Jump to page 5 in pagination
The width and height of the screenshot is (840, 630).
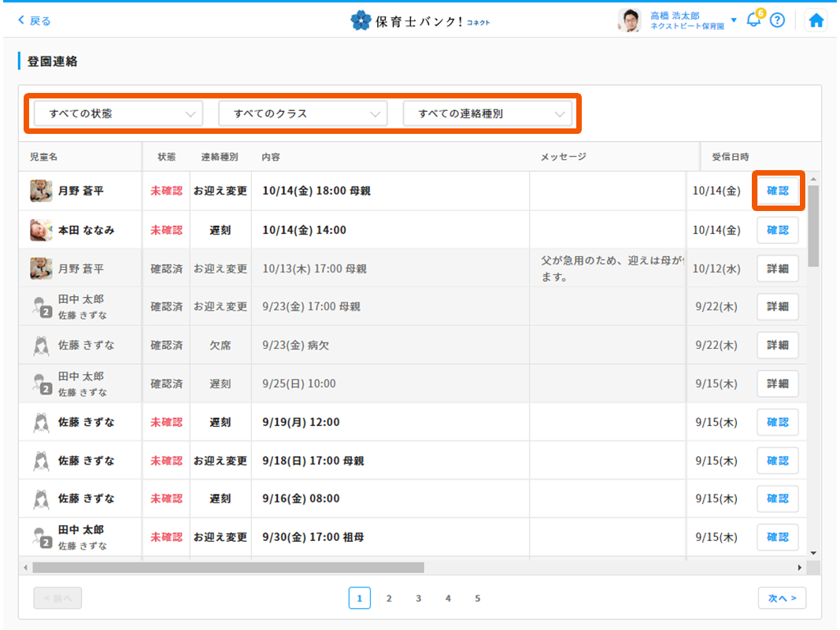pos(477,598)
